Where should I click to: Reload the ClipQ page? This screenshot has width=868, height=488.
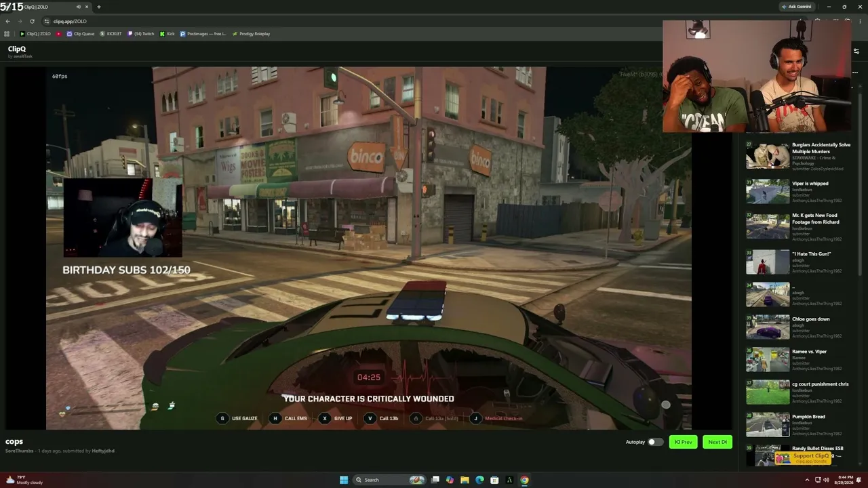pos(32,21)
